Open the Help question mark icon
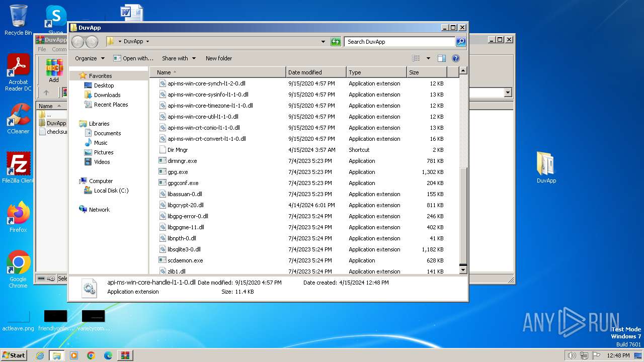The width and height of the screenshot is (644, 362). point(456,58)
